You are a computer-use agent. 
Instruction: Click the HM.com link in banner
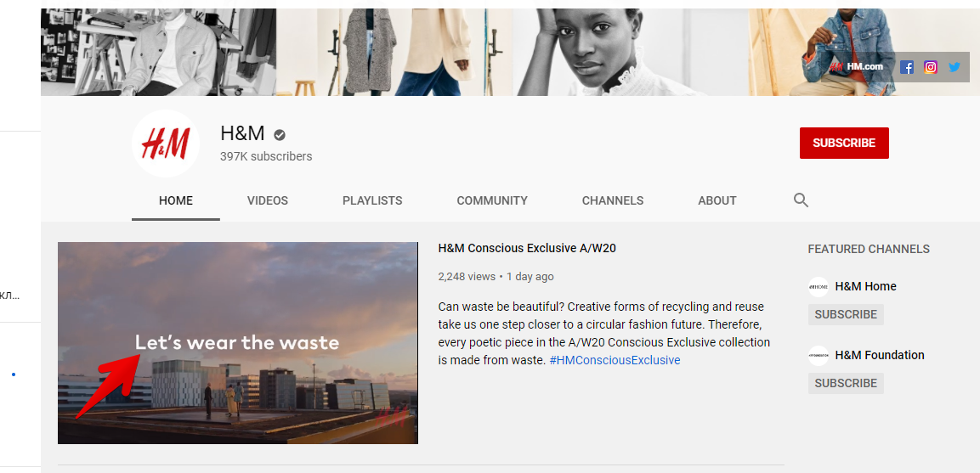(856, 67)
